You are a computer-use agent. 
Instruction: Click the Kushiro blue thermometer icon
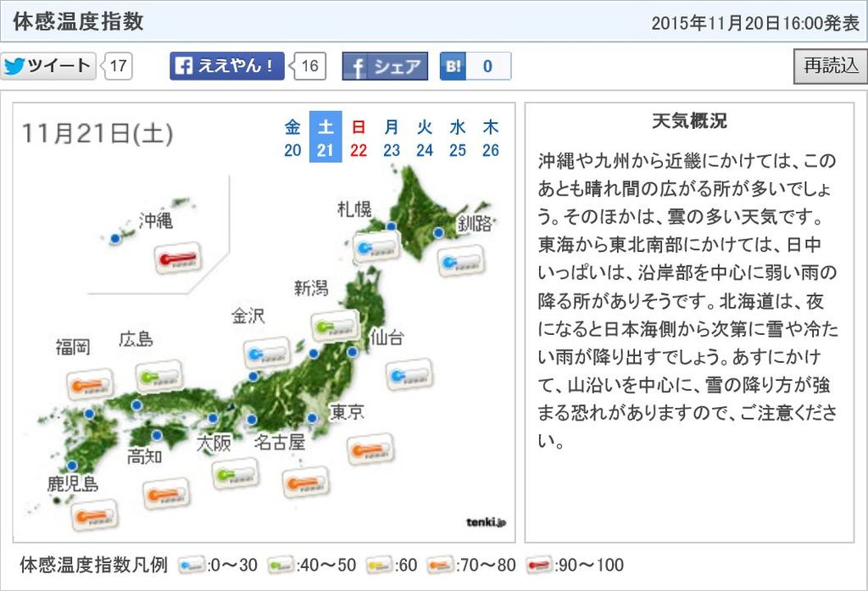point(461,260)
